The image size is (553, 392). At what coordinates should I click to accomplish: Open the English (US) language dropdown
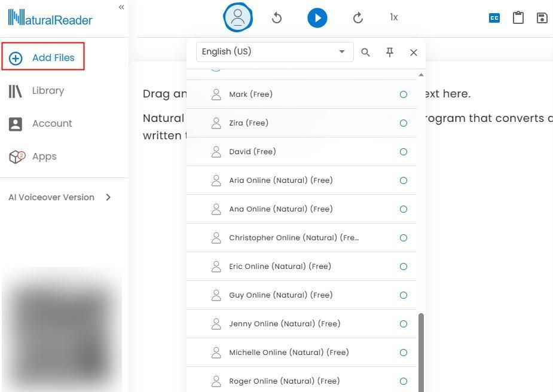(x=275, y=52)
